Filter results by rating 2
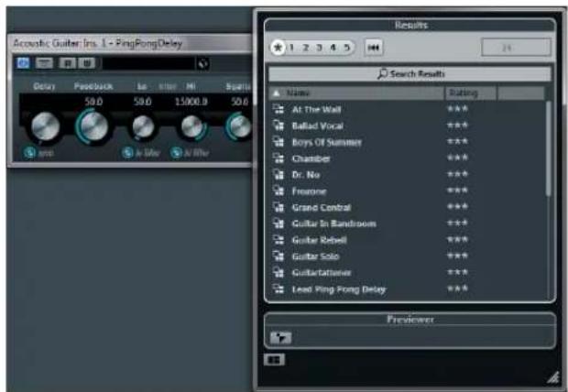 (x=306, y=48)
